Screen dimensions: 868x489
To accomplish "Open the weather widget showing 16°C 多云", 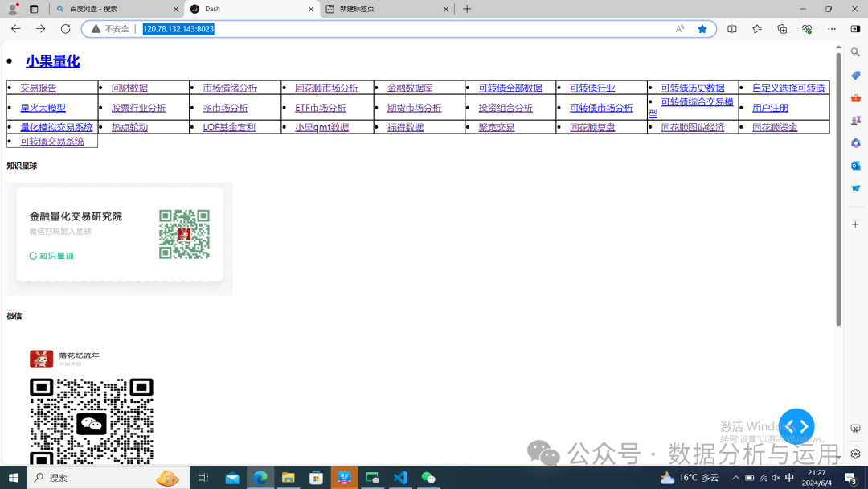I will (690, 478).
